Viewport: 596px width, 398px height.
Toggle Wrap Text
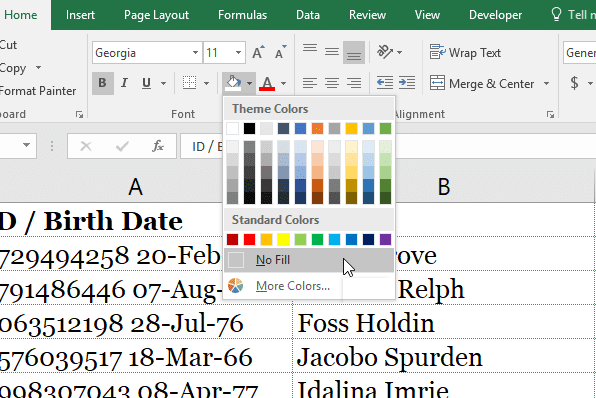tap(465, 52)
